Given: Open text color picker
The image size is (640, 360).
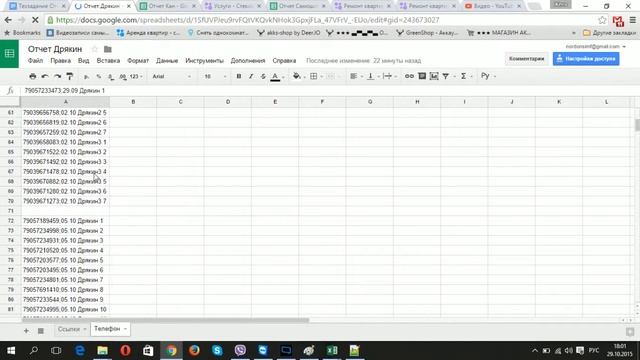Looking at the screenshot, I should pos(276,76).
